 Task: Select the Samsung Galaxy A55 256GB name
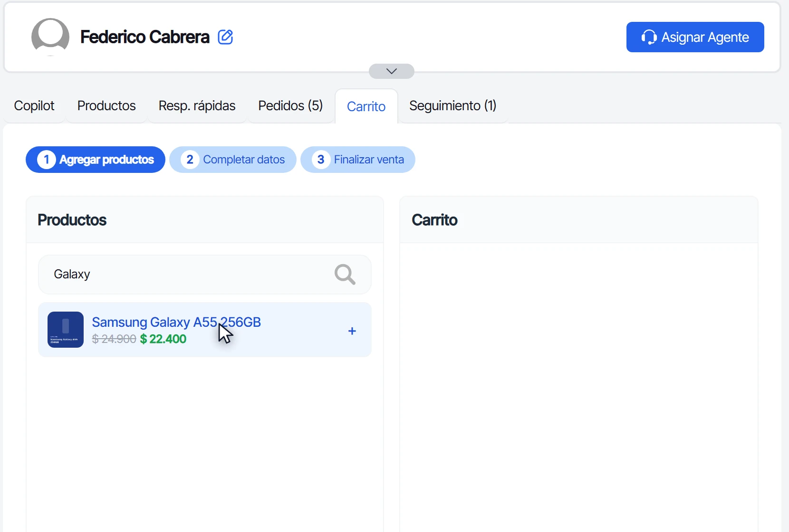tap(176, 322)
